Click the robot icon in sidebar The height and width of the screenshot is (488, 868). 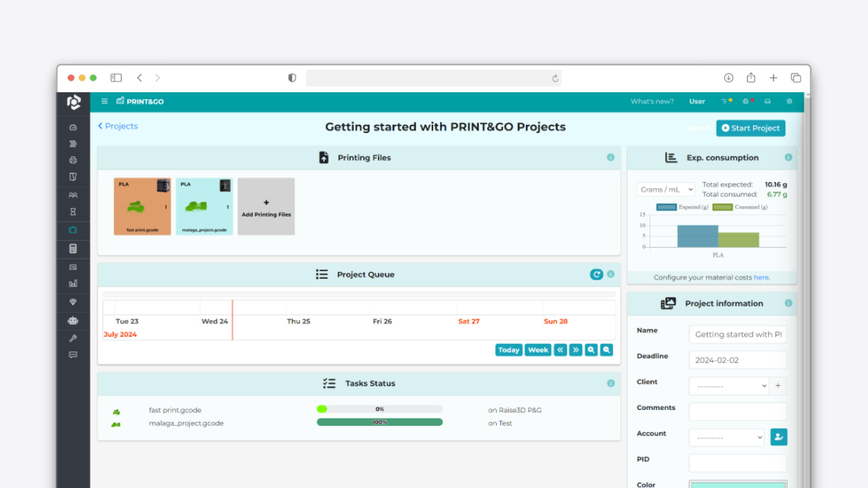coord(73,321)
